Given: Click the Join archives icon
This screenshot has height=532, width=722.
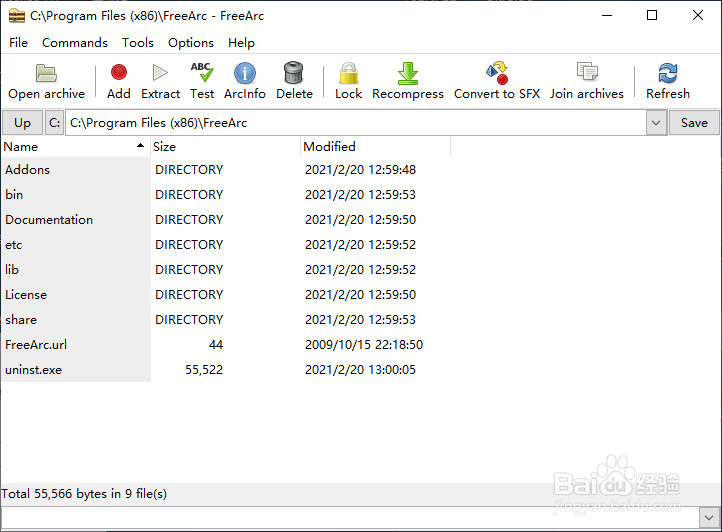Looking at the screenshot, I should [x=587, y=72].
